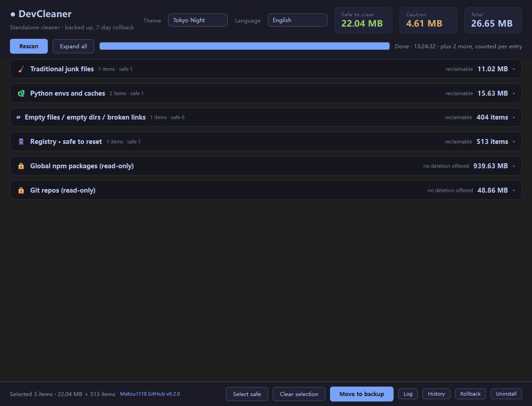Click the 939.63 MB size value
The width and height of the screenshot is (532, 406).
[491, 166]
